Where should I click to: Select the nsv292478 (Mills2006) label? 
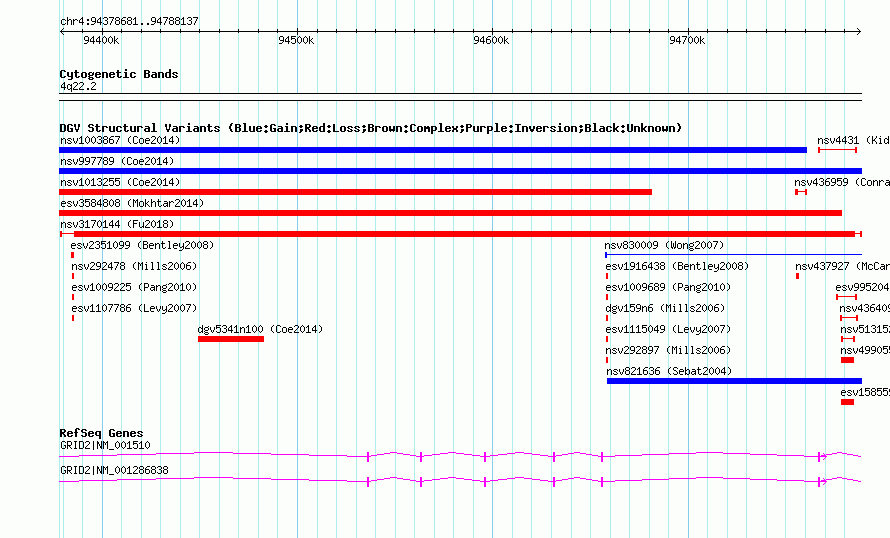click(134, 266)
